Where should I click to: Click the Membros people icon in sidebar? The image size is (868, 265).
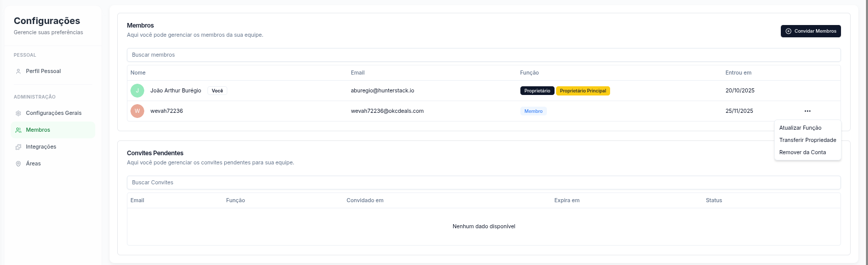point(18,130)
